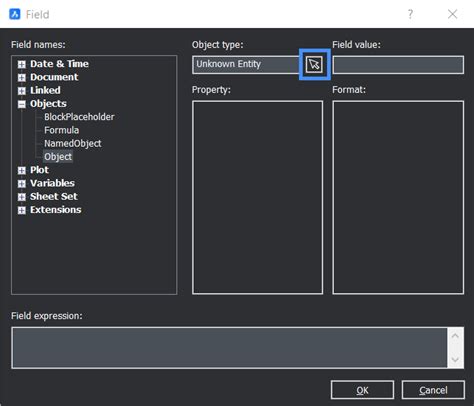Expand the Document category
474x406 pixels.
(x=22, y=78)
